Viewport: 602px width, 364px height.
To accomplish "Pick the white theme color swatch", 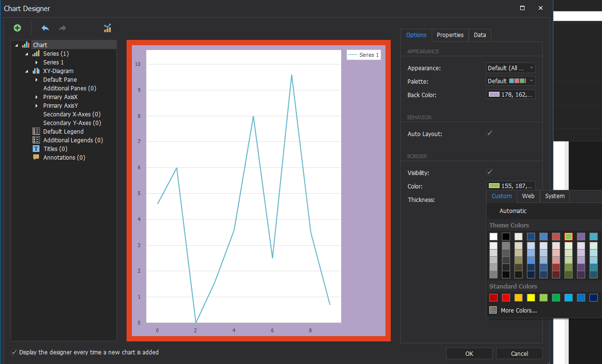I will [493, 237].
